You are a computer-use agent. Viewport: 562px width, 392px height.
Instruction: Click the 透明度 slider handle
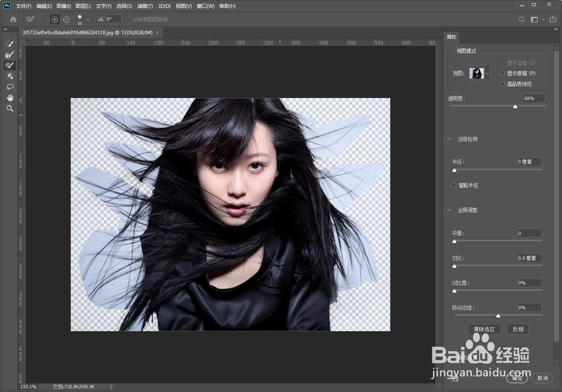[515, 106]
